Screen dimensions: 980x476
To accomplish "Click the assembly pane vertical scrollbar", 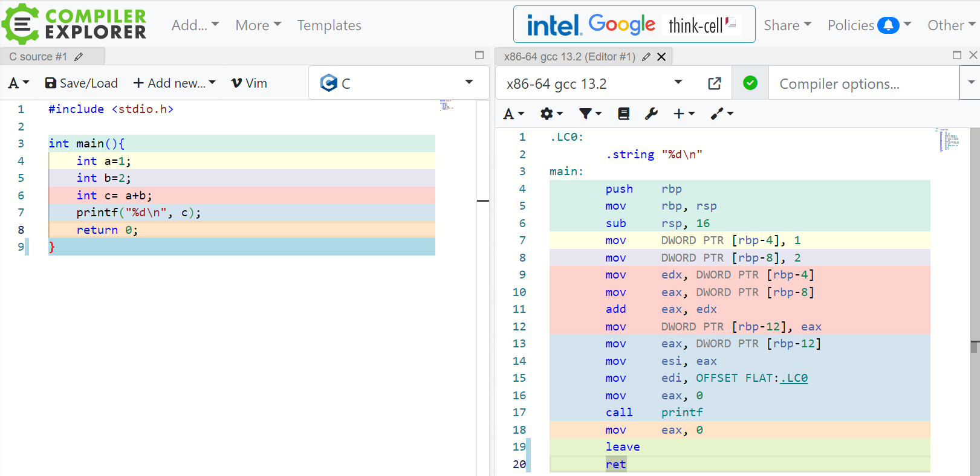I will point(975,301).
